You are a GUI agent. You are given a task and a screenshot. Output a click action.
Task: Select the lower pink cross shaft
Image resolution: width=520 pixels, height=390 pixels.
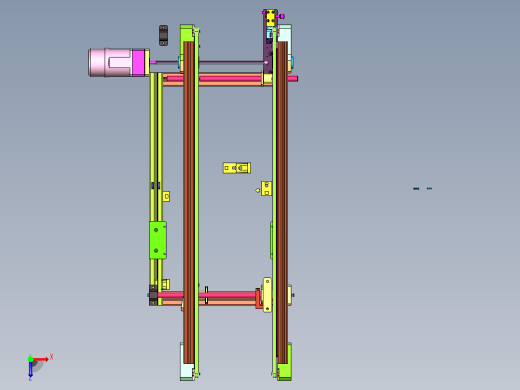(207, 295)
